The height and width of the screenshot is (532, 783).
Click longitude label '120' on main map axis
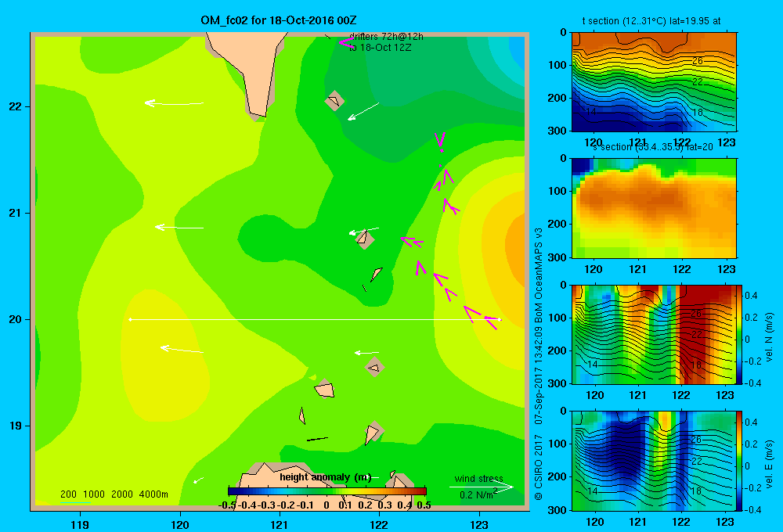180,524
